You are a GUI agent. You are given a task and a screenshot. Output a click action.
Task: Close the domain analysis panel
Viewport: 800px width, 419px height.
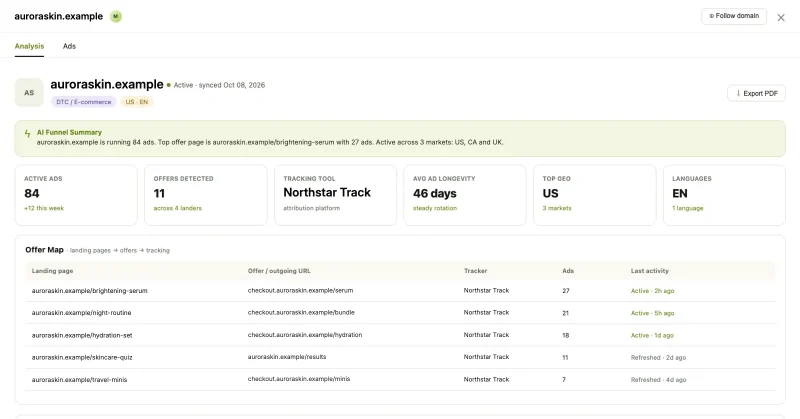pyautogui.click(x=781, y=17)
